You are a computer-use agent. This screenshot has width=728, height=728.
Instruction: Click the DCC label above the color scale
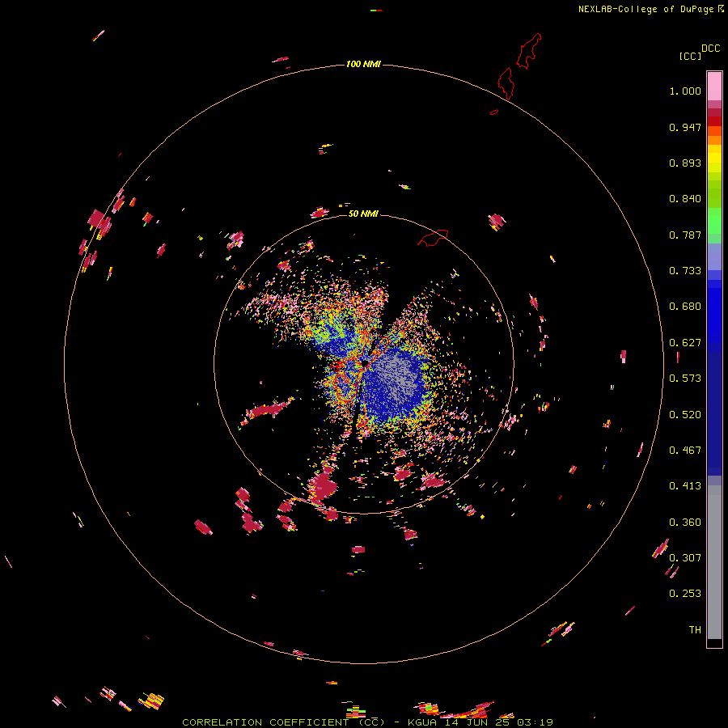[x=710, y=49]
